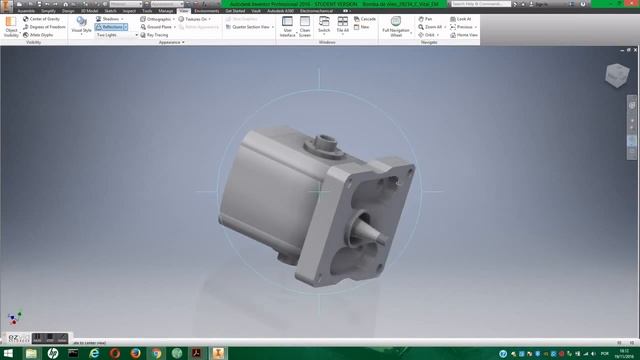This screenshot has height=360, width=640.
Task: Expand Textures On dropdown arrow
Action: pos(210,19)
